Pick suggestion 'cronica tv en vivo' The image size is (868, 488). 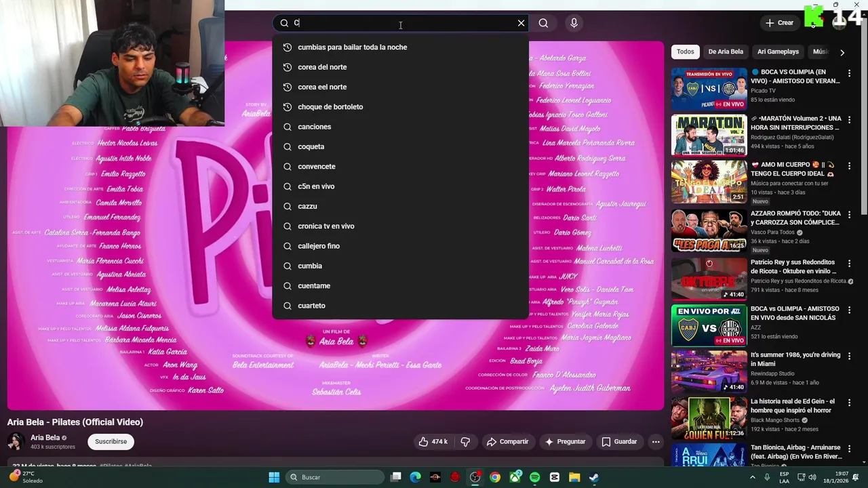point(400,226)
